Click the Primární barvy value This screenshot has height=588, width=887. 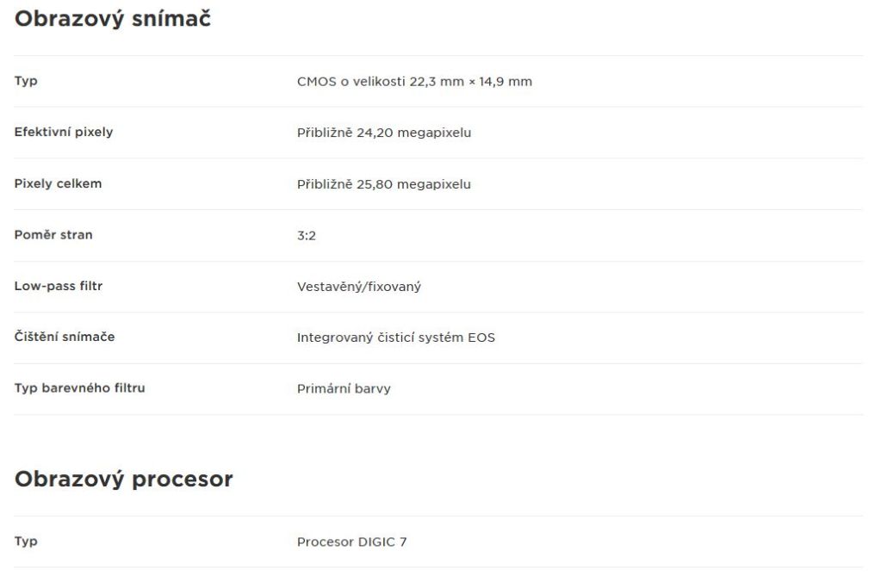(344, 389)
